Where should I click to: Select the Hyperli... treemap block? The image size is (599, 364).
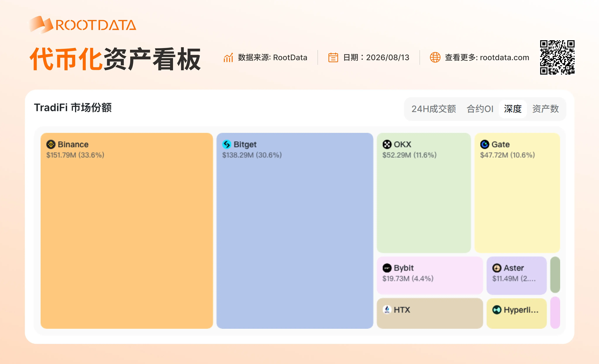click(x=517, y=313)
